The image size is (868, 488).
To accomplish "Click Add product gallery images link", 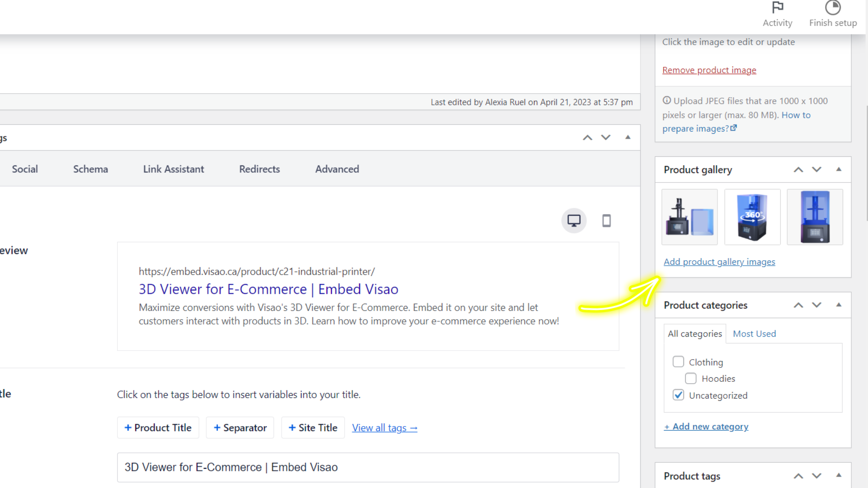I will click(719, 262).
